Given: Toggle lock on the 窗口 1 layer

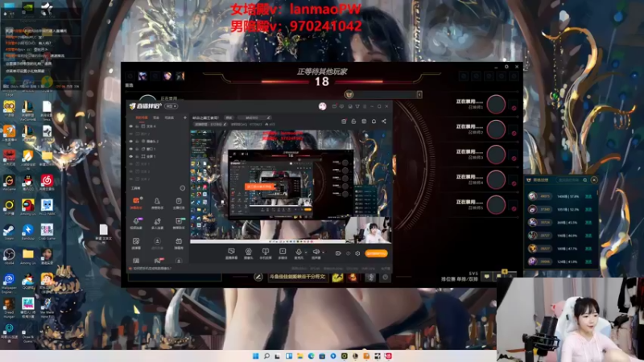Looking at the screenshot, I should 137,149.
